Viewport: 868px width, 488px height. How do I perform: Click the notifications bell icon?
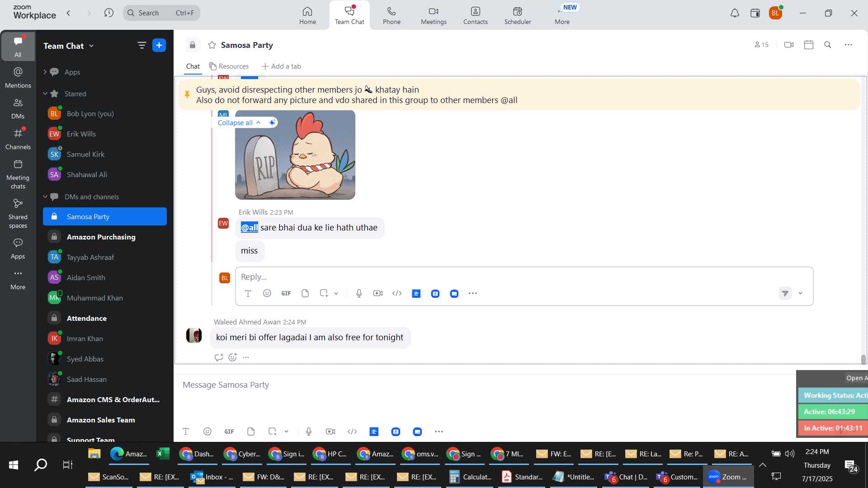point(735,13)
